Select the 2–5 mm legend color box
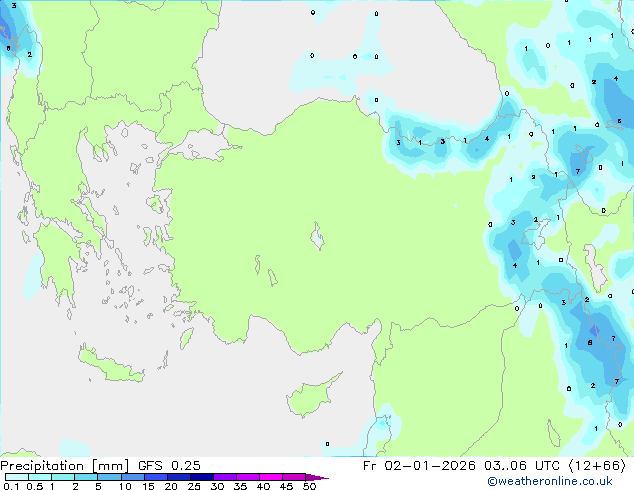 pyautogui.click(x=86, y=477)
